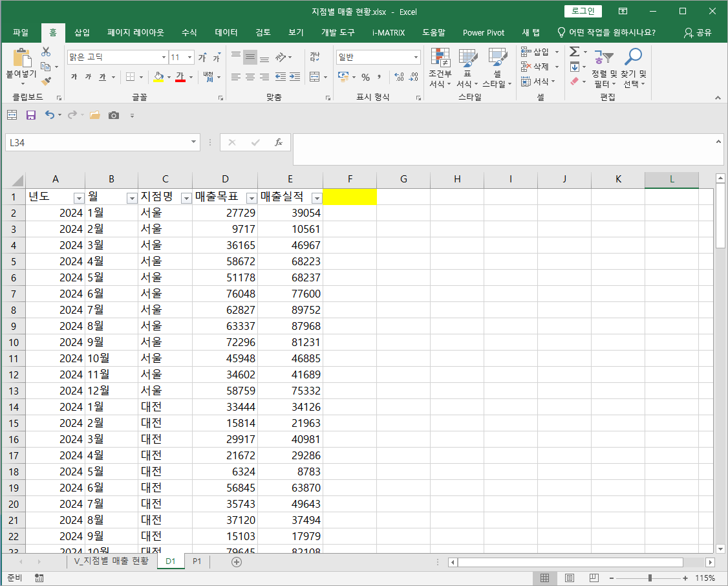Screen dimensions: 728x586
Task: Click the Cut scissors icon
Action: tap(46, 52)
